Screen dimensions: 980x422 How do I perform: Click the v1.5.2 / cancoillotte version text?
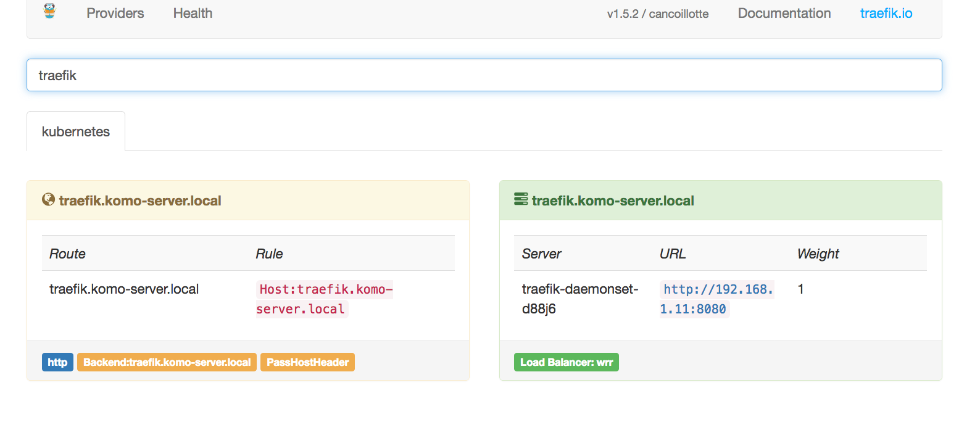point(657,14)
